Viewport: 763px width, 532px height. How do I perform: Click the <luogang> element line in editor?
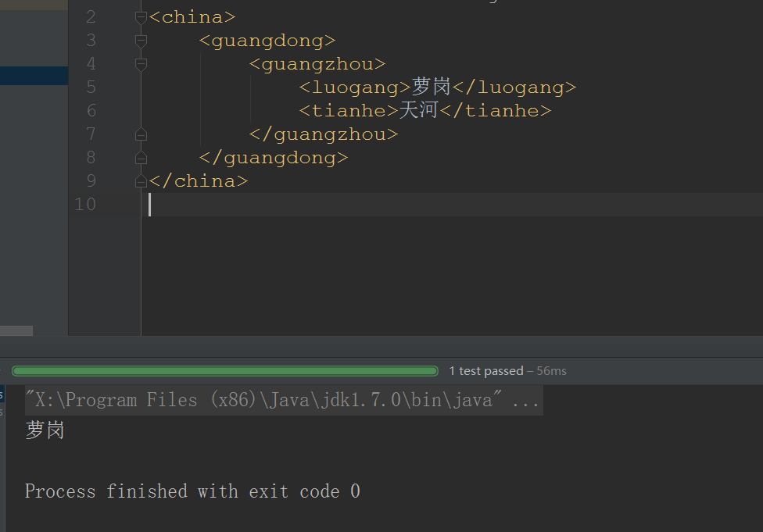(x=438, y=87)
